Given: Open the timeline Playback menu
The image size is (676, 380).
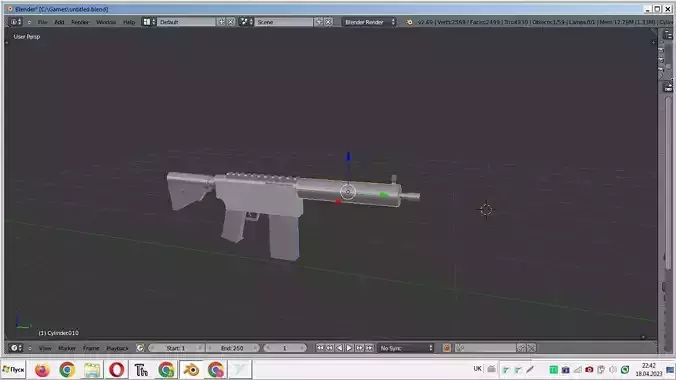Looking at the screenshot, I should (117, 348).
